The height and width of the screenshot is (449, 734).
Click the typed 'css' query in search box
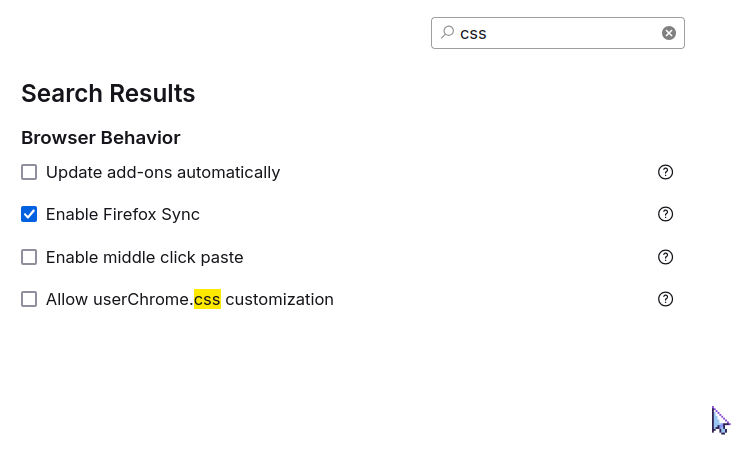point(473,34)
